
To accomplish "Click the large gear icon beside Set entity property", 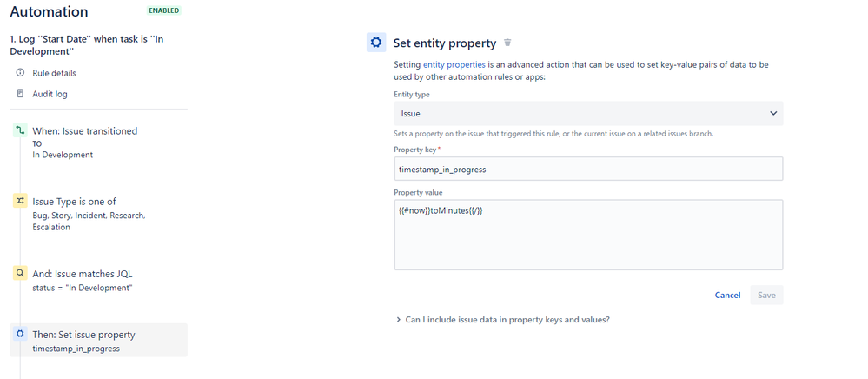I will pyautogui.click(x=376, y=43).
